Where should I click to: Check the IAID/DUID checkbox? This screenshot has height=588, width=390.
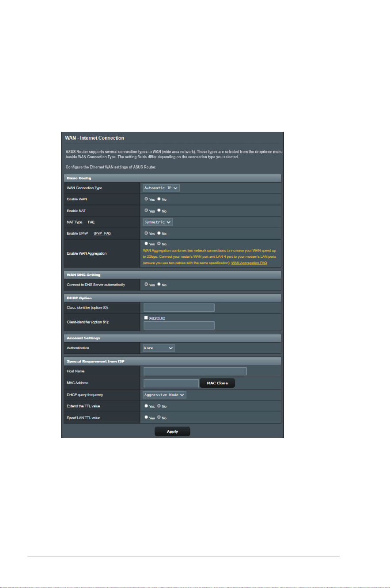[146, 317]
